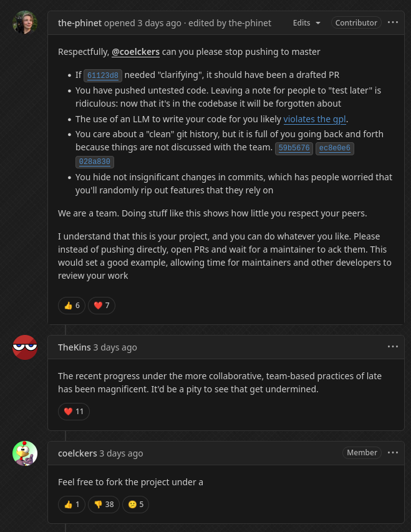Open the-phinet's avatar profile picture
This screenshot has height=532, width=411.
[x=25, y=22]
